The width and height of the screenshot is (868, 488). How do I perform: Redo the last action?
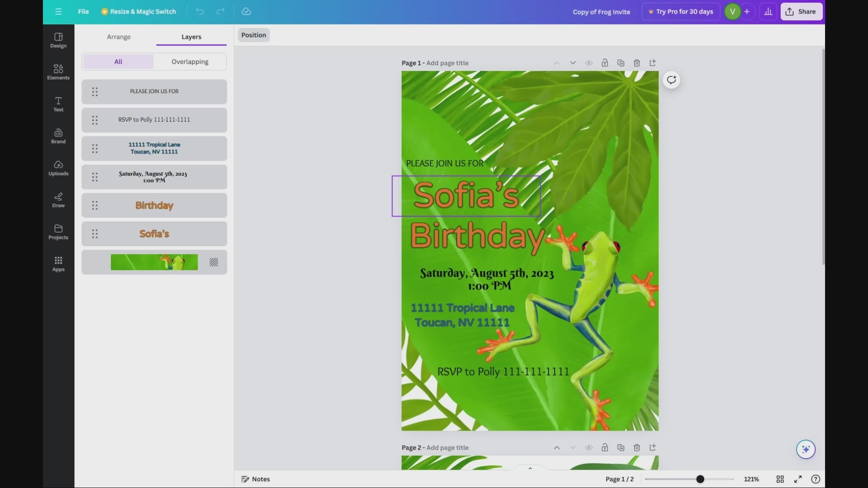click(221, 12)
